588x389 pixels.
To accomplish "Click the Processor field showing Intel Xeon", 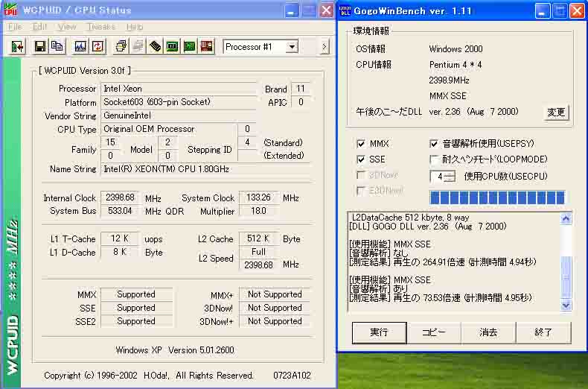I will 179,89.
